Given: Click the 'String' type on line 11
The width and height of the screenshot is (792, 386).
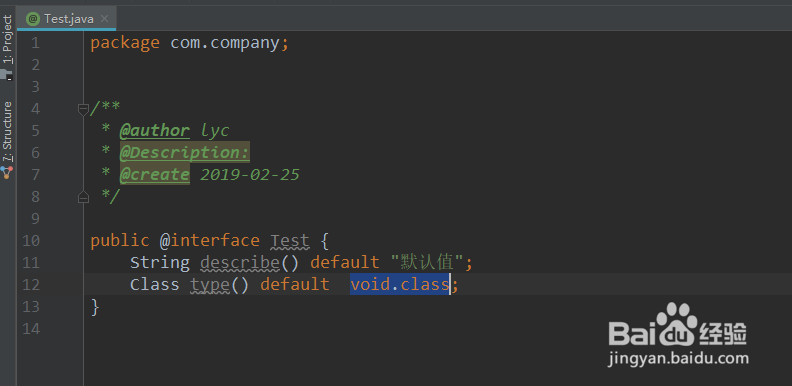Looking at the screenshot, I should (x=160, y=263).
